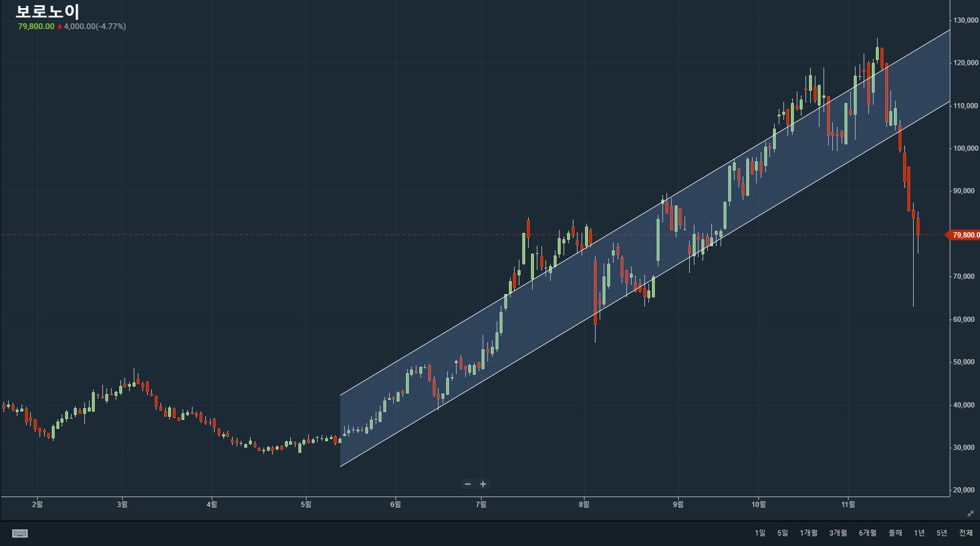Screen dimensions: 980x546
Task: Click the 11월 label on time axis
Action: 848,505
